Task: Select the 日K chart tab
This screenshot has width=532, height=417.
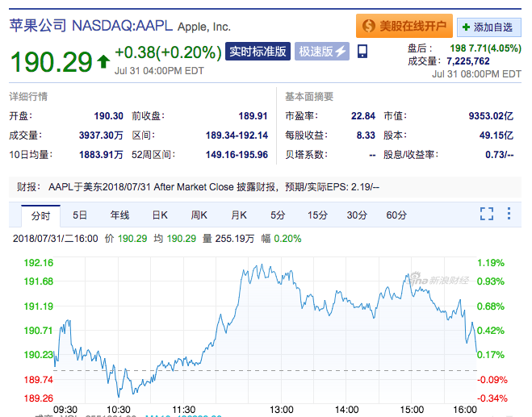Action: (x=160, y=215)
